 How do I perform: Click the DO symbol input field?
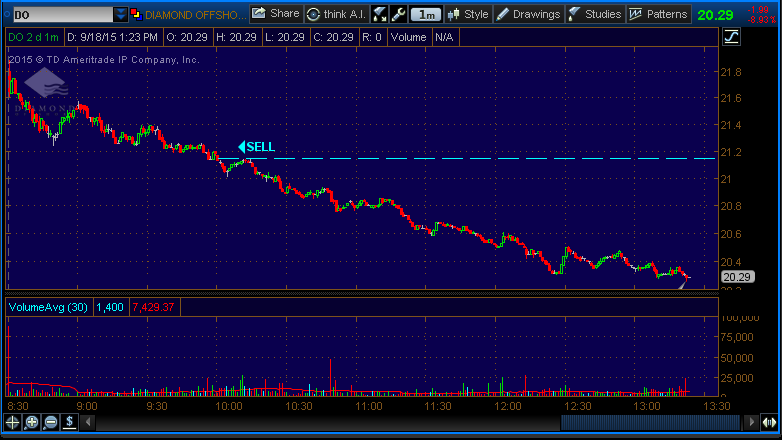[x=62, y=15]
